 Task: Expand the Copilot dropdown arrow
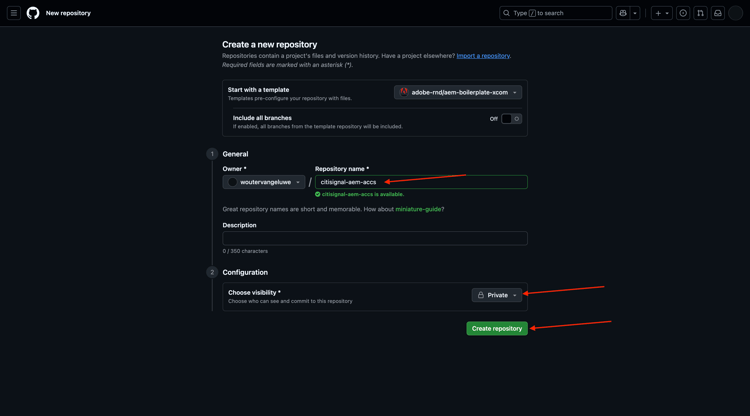click(x=635, y=13)
